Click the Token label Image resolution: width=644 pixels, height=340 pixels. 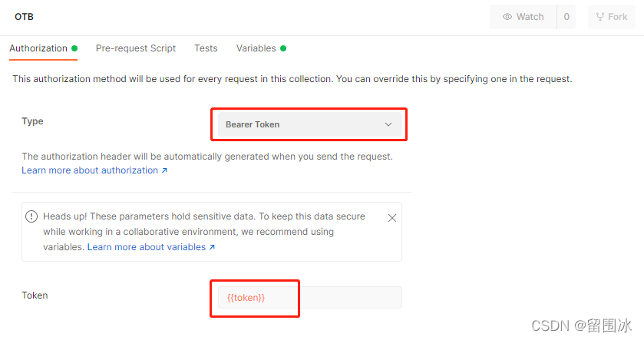pyautogui.click(x=35, y=295)
